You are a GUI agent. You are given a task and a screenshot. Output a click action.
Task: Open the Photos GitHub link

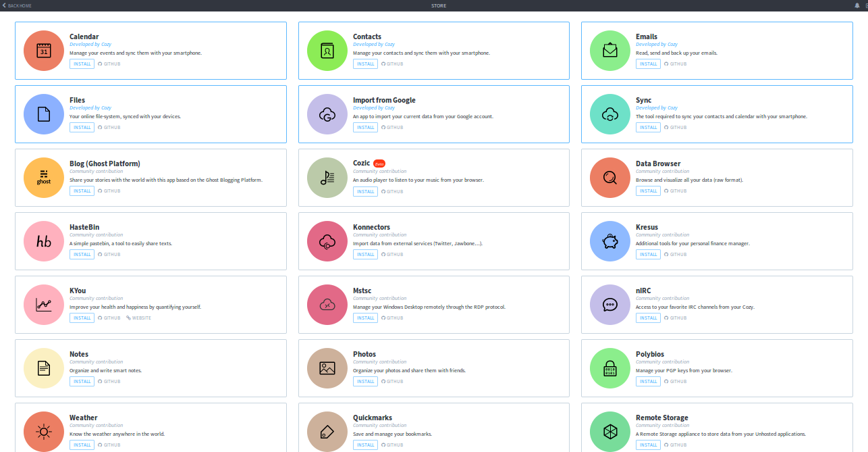[392, 382]
